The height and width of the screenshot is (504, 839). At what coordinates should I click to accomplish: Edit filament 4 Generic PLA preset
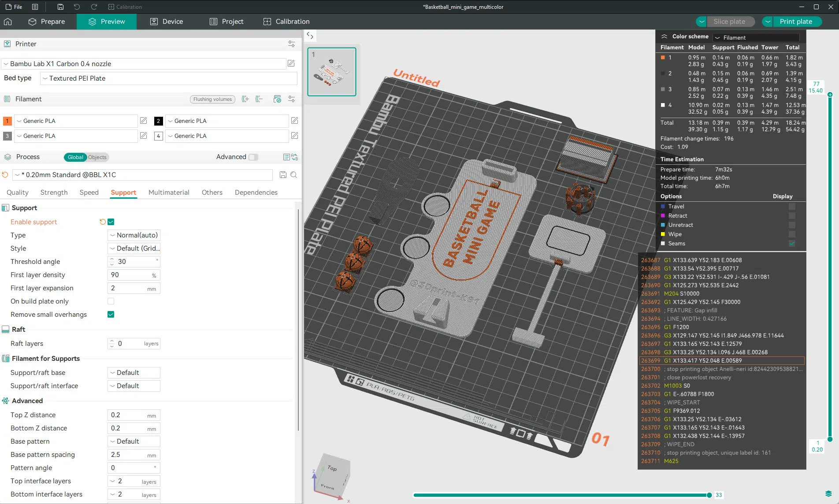295,136
